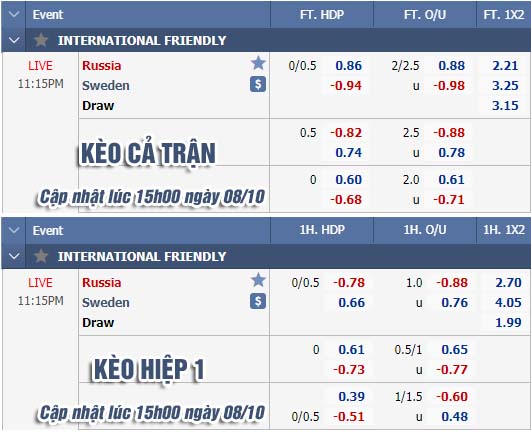531x433 pixels.
Task: Collapse the bottom International Friendly section
Action: click(14, 256)
